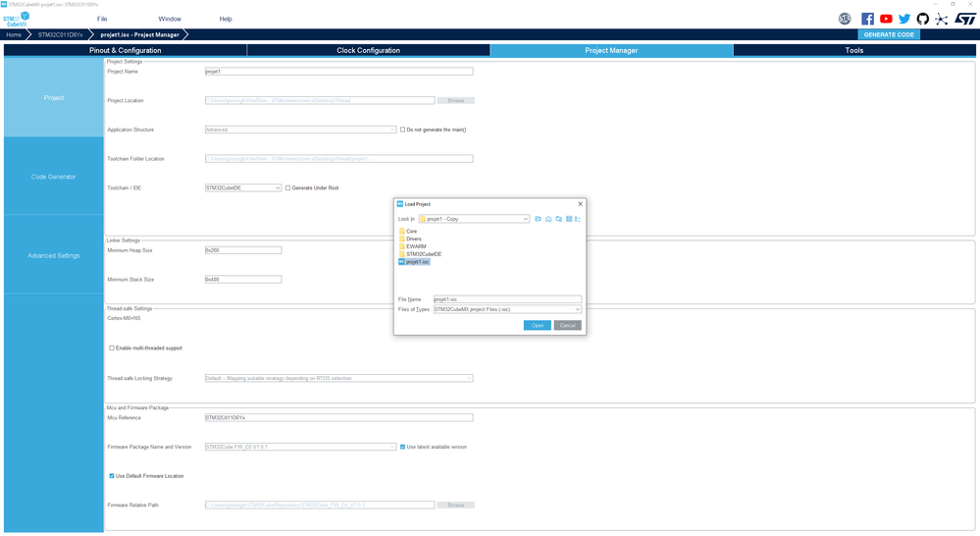Select the Project Manager tab
The width and height of the screenshot is (980, 536).
611,50
